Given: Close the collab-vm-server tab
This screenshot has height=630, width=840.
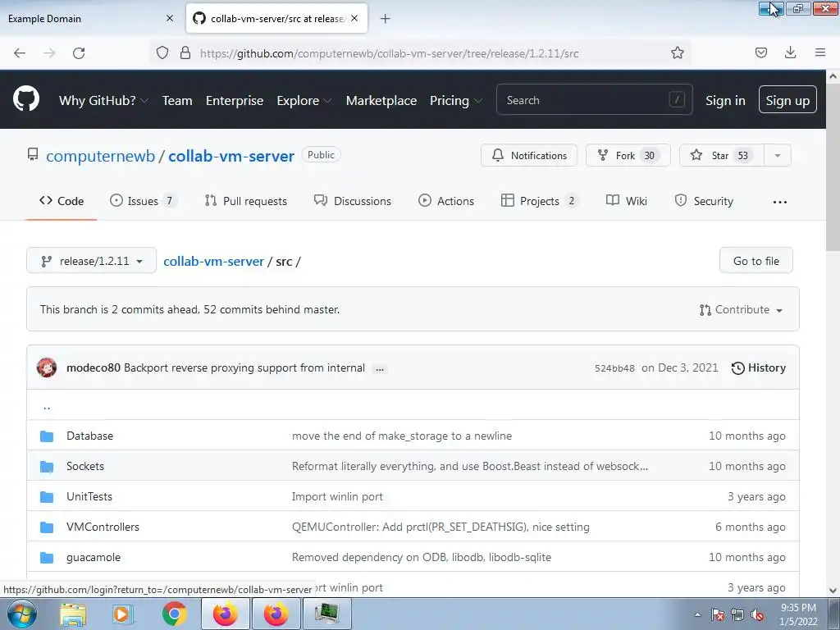Looking at the screenshot, I should pyautogui.click(x=354, y=18).
